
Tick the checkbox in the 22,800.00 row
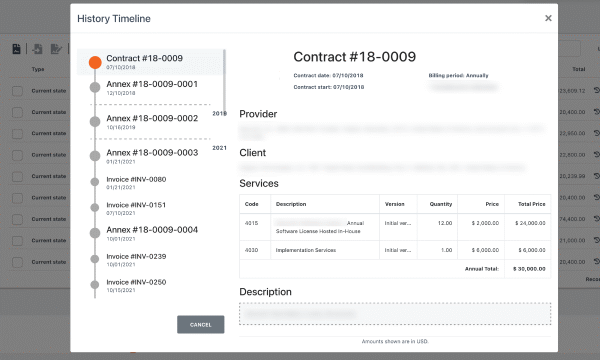pyautogui.click(x=17, y=155)
